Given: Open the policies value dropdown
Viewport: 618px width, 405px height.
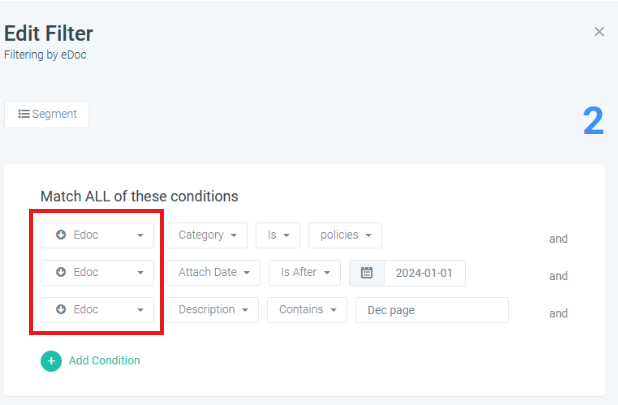Looking at the screenshot, I should point(345,235).
